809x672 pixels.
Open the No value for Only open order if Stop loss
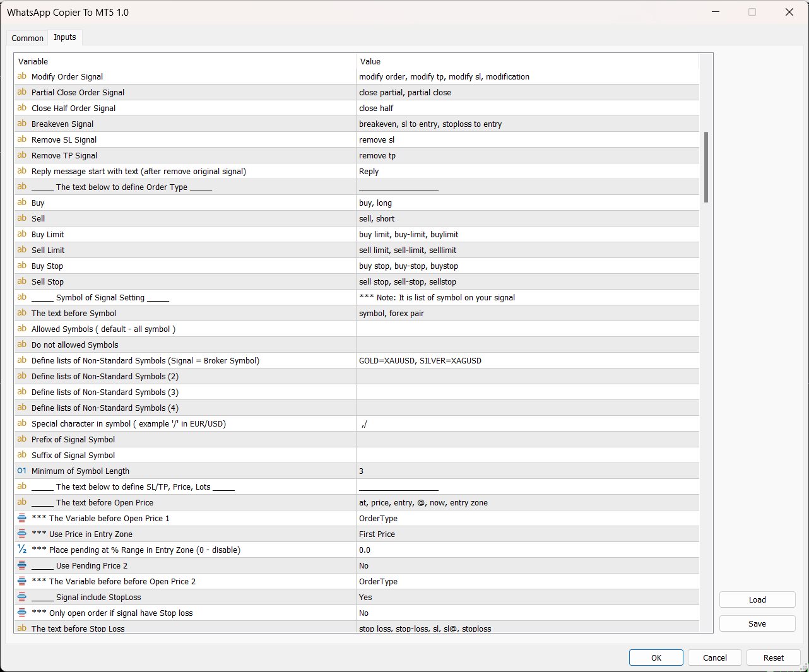[x=528, y=613]
